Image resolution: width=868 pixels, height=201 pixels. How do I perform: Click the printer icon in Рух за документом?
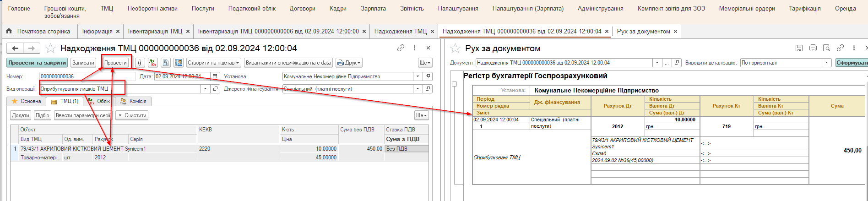813,48
